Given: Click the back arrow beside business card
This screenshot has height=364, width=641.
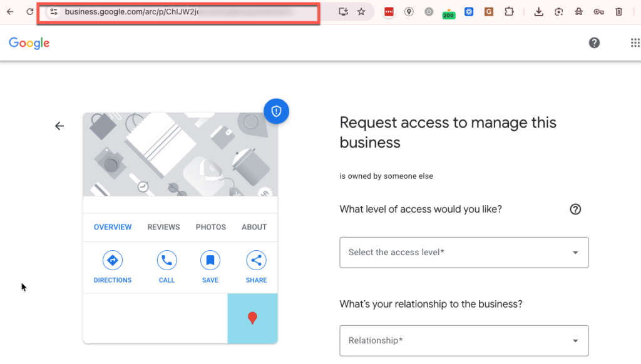Looking at the screenshot, I should click(x=59, y=126).
